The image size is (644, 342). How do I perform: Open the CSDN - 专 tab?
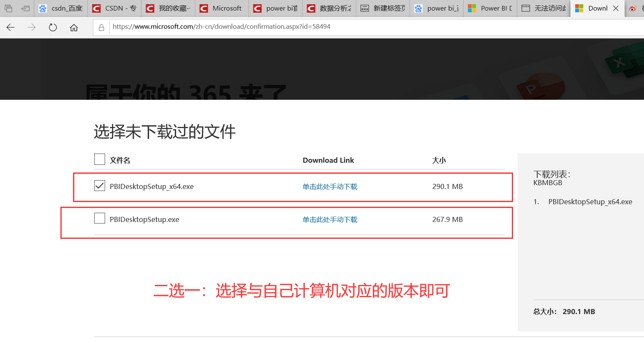114,8
